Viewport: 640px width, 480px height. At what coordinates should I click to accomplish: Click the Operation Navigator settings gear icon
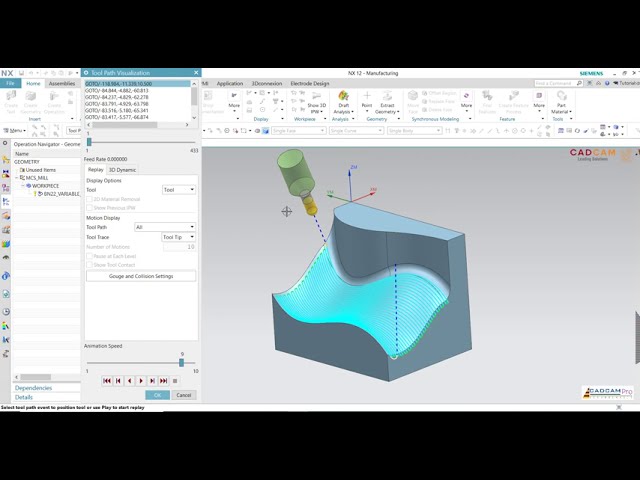5,144
